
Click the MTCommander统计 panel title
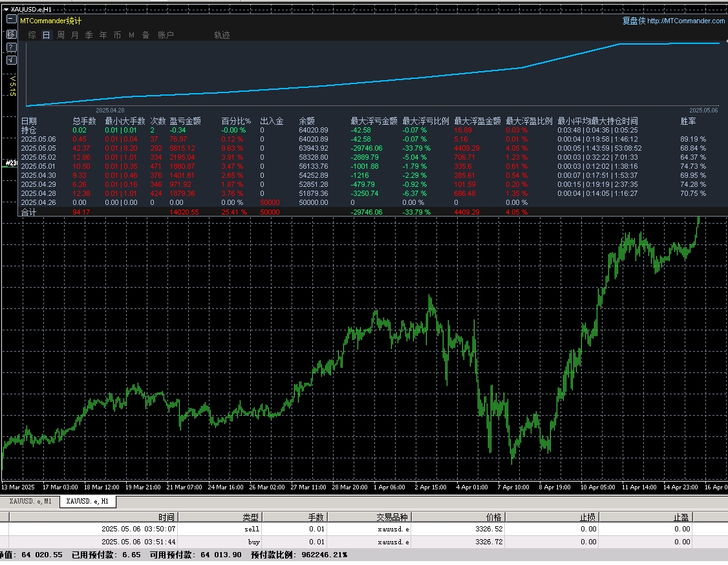(x=50, y=21)
